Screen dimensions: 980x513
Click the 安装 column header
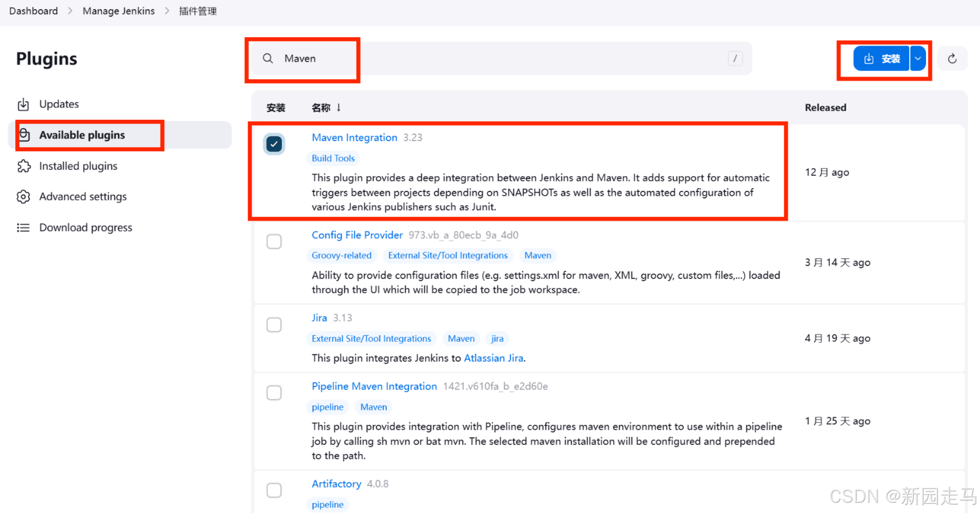pyautogui.click(x=276, y=108)
